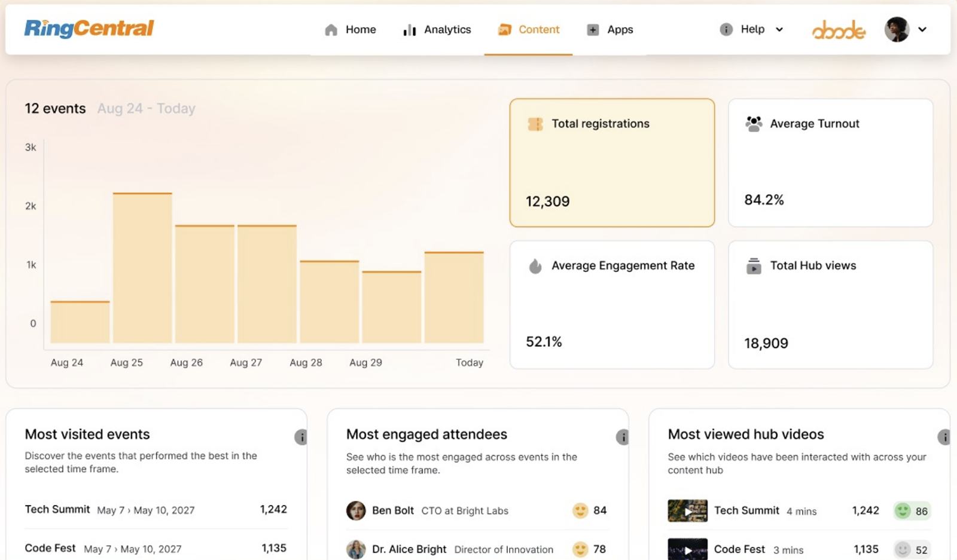957x560 pixels.
Task: Select the Average Turnout card
Action: point(830,163)
